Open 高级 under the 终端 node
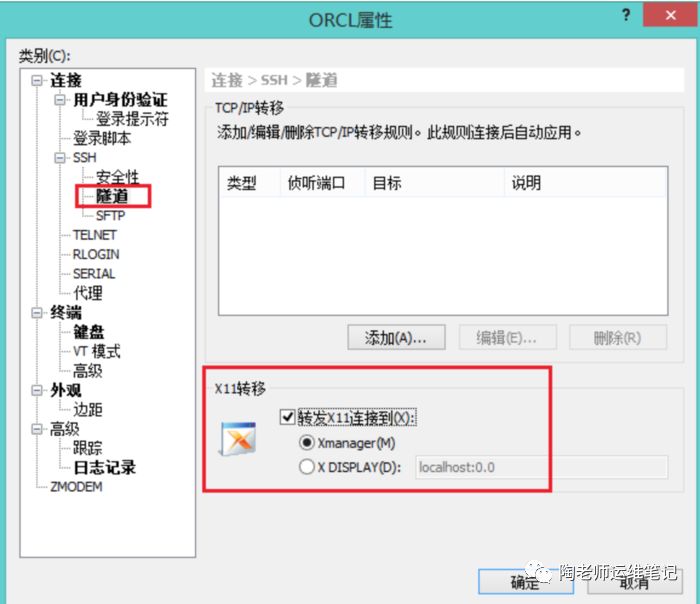This screenshot has height=604, width=700. [88, 371]
